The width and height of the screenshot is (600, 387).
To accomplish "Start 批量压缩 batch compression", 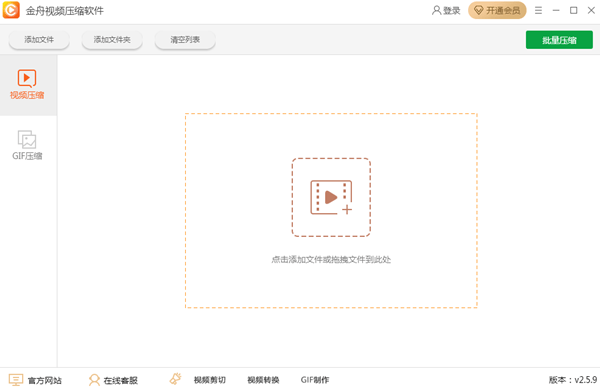I will (559, 40).
